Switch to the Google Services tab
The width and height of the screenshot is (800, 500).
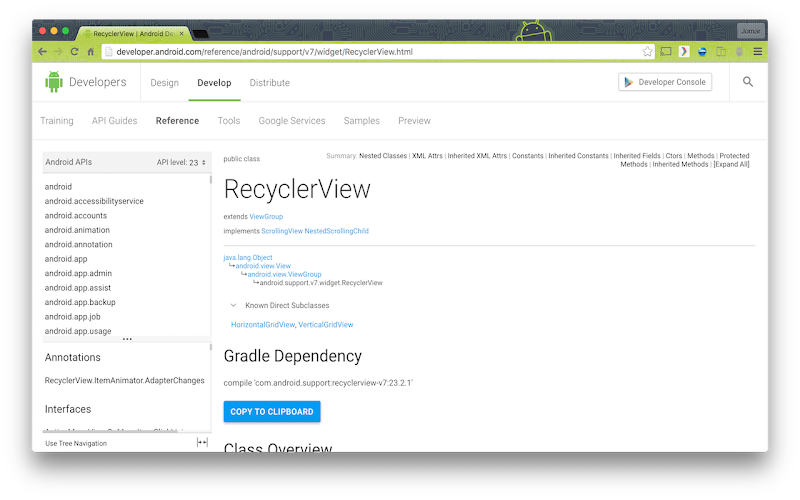[292, 121]
